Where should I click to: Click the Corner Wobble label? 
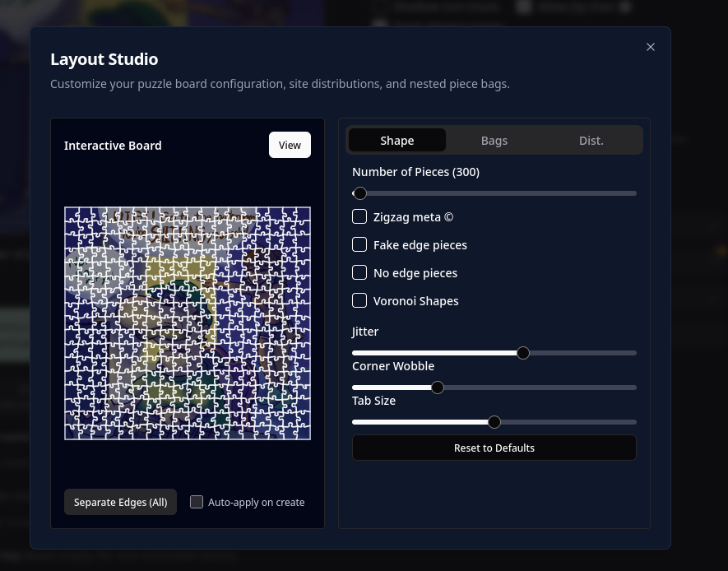pyautogui.click(x=392, y=366)
